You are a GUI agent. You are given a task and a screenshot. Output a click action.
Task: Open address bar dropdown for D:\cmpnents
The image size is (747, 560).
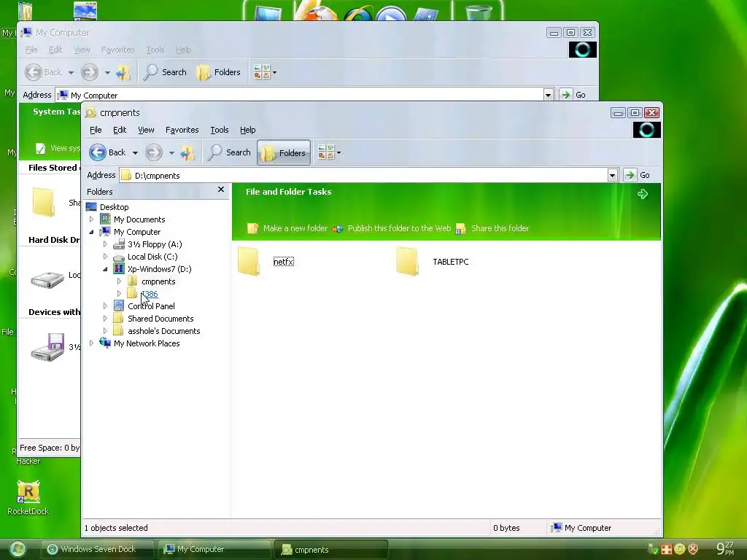[613, 175]
